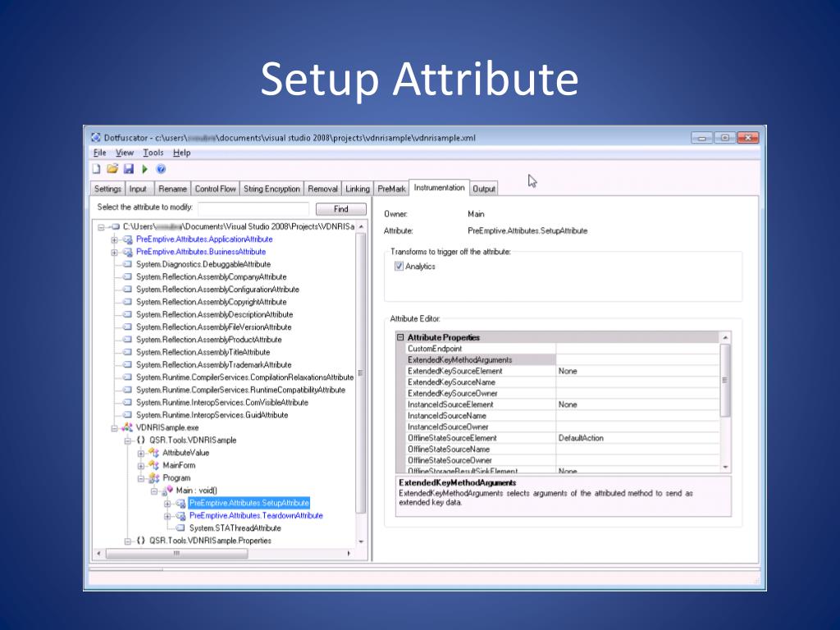
Task: Click the STAThreadAttribute node icon
Action: 180,528
